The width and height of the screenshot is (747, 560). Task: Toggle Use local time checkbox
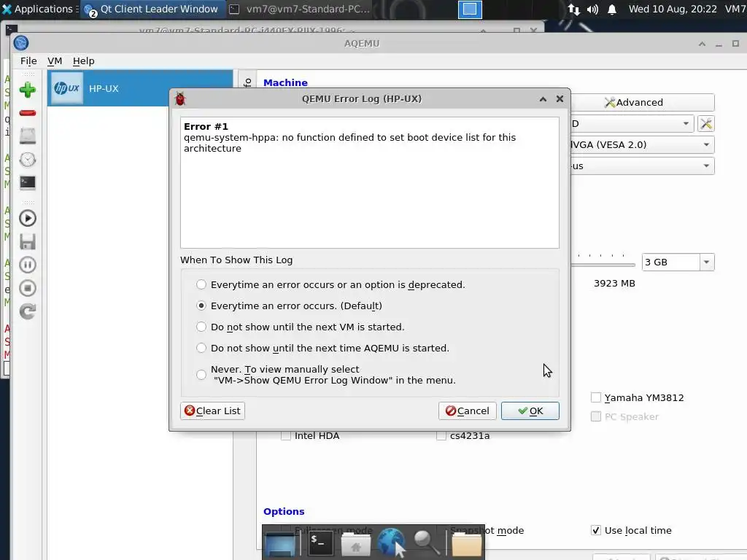[x=595, y=530]
